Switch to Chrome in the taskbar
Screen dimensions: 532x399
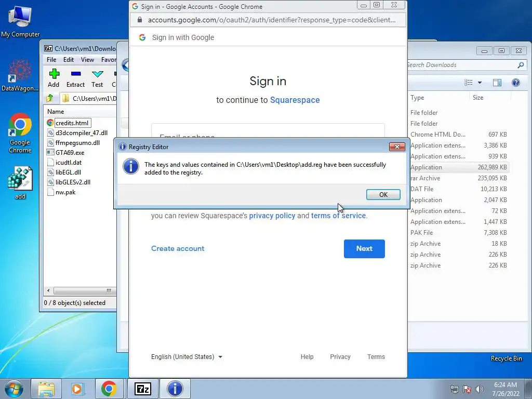pos(109,389)
